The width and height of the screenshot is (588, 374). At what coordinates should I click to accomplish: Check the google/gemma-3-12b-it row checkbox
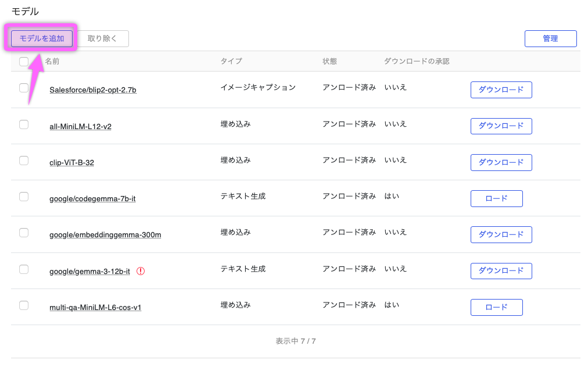click(x=24, y=269)
